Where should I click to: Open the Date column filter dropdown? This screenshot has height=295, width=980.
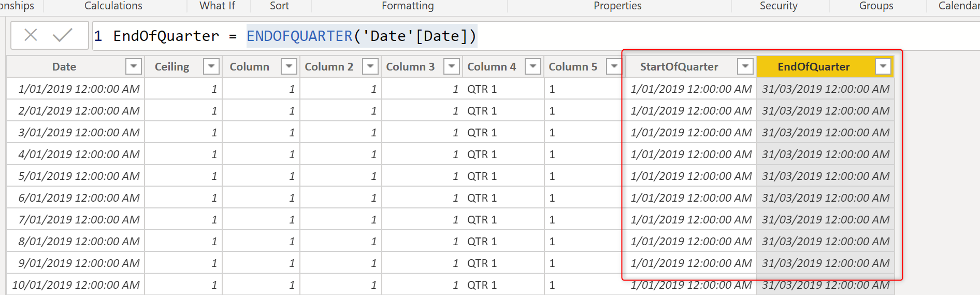tap(134, 66)
